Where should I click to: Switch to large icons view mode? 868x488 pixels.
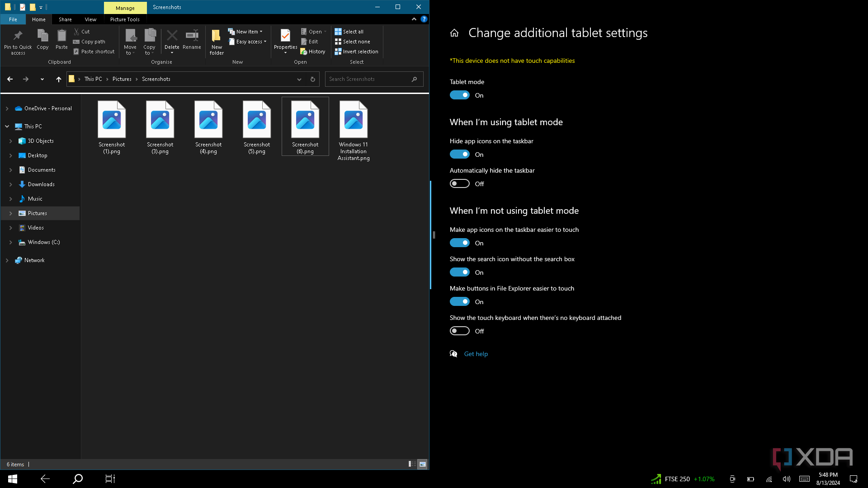tap(422, 464)
